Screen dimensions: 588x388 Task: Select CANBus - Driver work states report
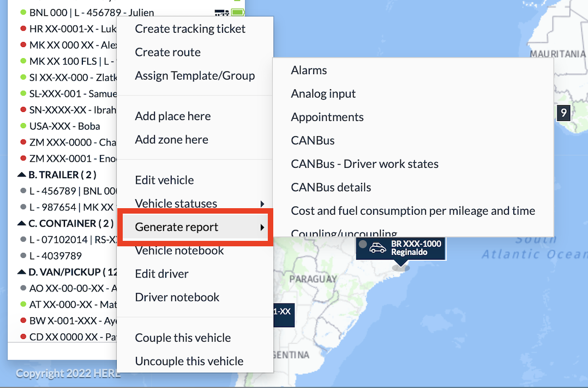364,164
